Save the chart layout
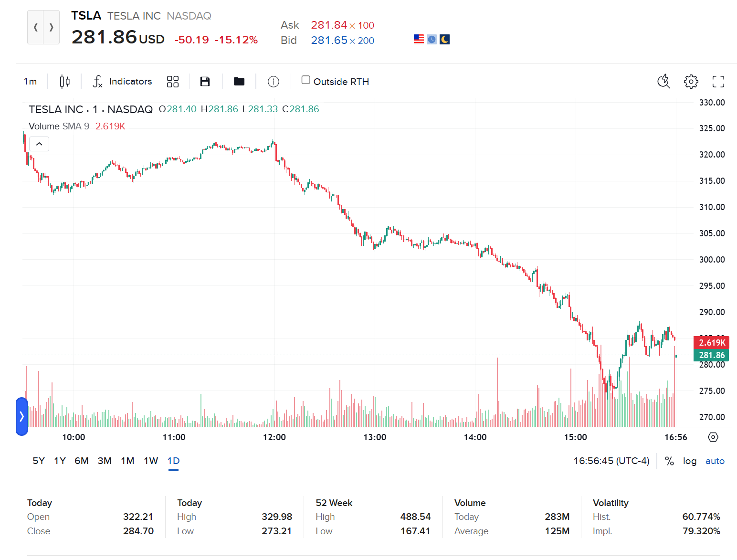Viewport: 737px width, 560px height. pos(205,82)
